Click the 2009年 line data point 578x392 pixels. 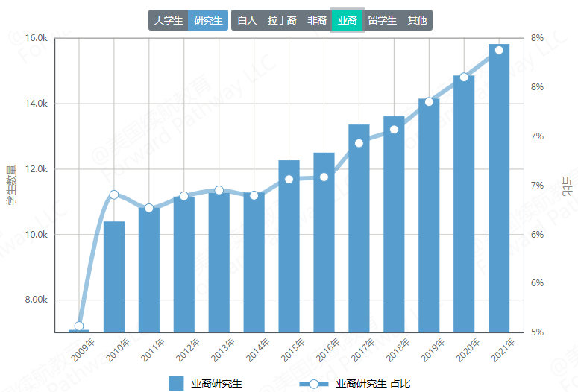(x=79, y=326)
